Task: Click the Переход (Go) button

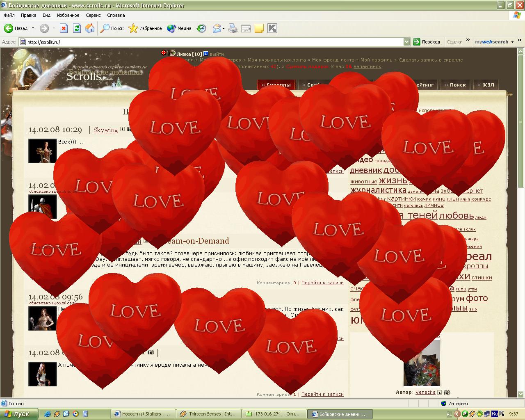Action: (427, 42)
